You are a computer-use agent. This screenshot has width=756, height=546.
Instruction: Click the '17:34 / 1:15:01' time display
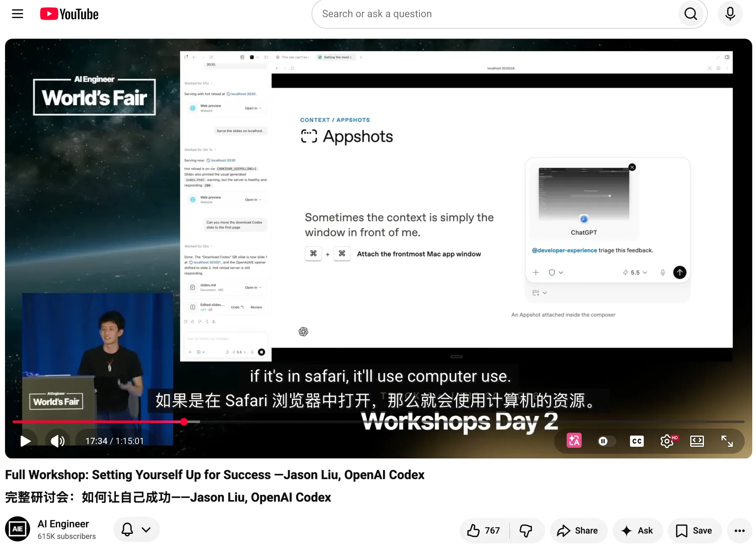click(115, 441)
